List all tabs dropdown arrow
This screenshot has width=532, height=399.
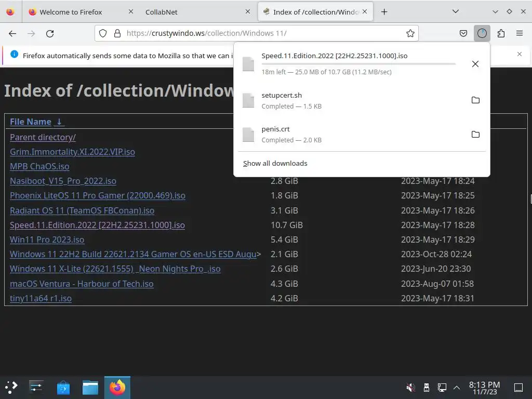click(x=456, y=11)
